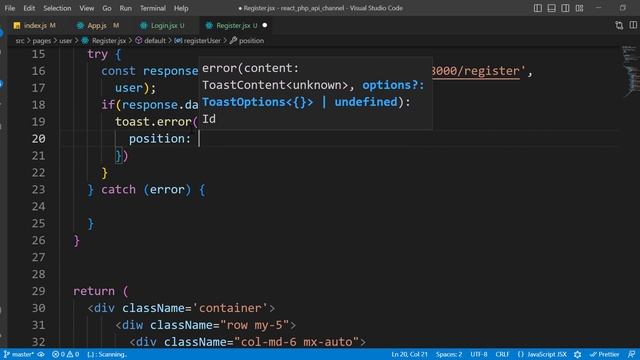Click Ln 20, Col 21 position
The height and width of the screenshot is (360, 640).
(x=409, y=354)
